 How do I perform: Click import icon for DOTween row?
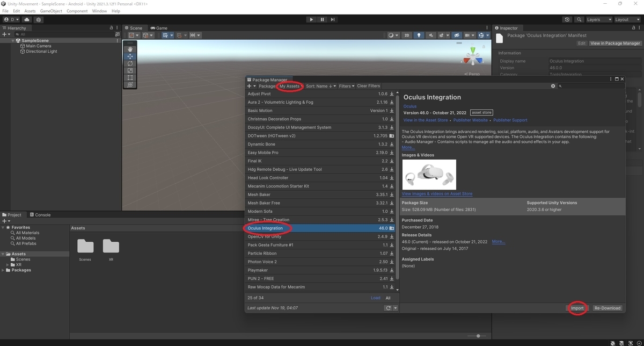pos(392,136)
